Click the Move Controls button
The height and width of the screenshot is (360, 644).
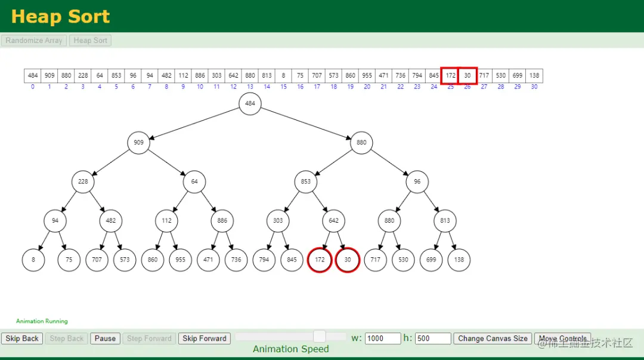click(x=562, y=338)
